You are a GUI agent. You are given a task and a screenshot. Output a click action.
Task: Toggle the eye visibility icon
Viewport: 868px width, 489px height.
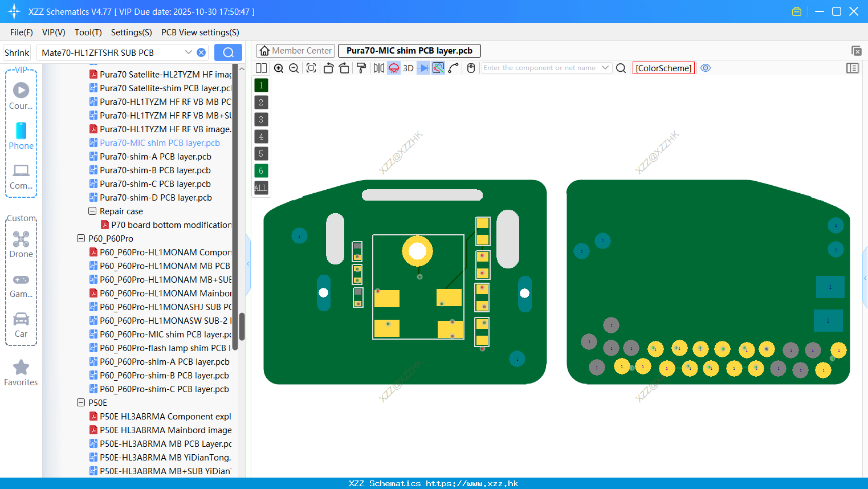click(706, 68)
